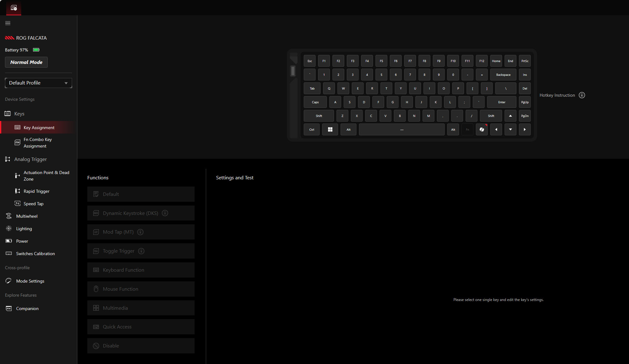The image size is (629, 364).
Task: Collapse the Analog Trigger section
Action: [30, 159]
